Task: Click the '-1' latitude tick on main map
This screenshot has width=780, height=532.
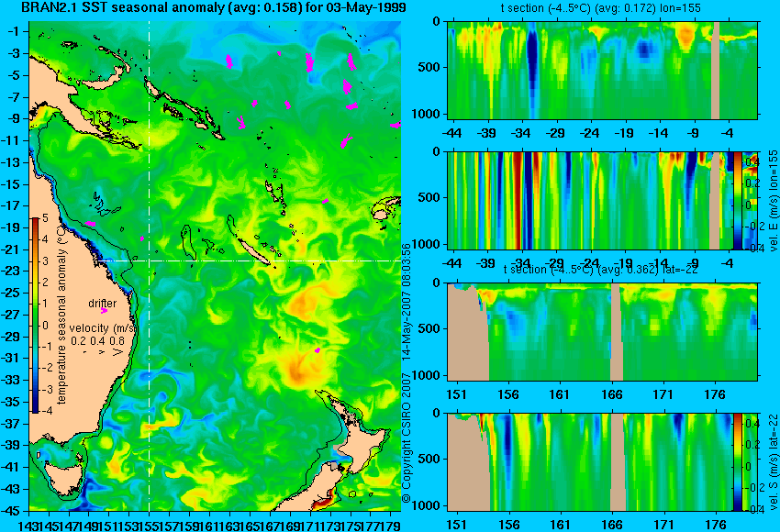Action: tap(15, 31)
